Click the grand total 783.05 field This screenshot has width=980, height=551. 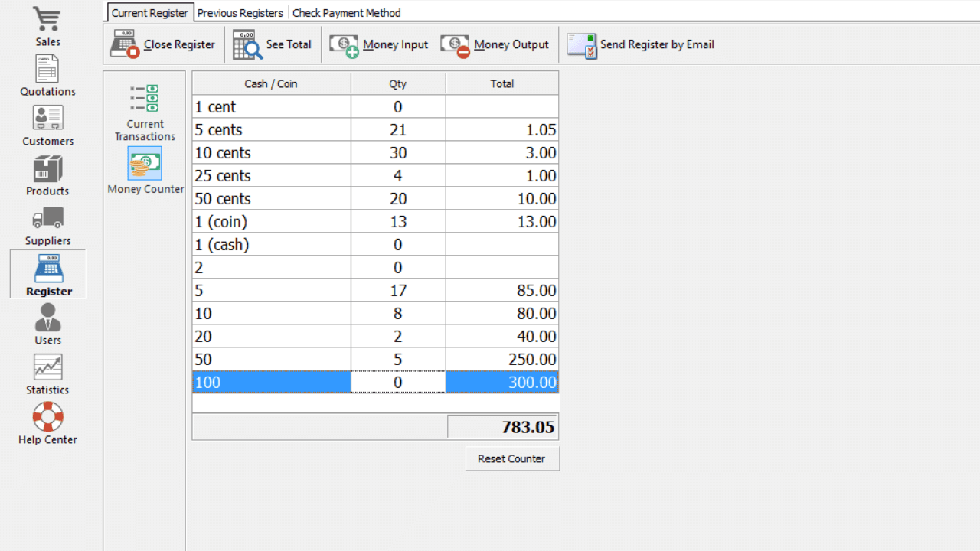502,427
